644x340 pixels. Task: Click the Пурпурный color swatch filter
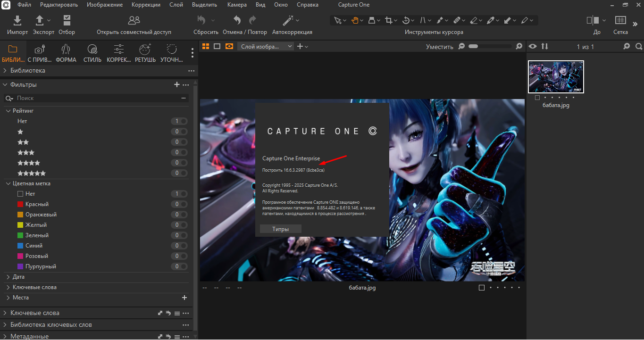pos(20,266)
